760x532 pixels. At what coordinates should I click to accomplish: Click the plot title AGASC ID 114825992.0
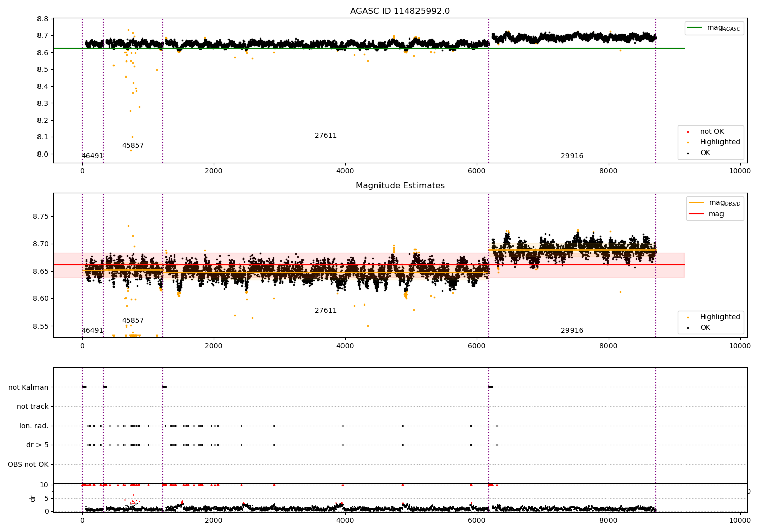click(400, 11)
